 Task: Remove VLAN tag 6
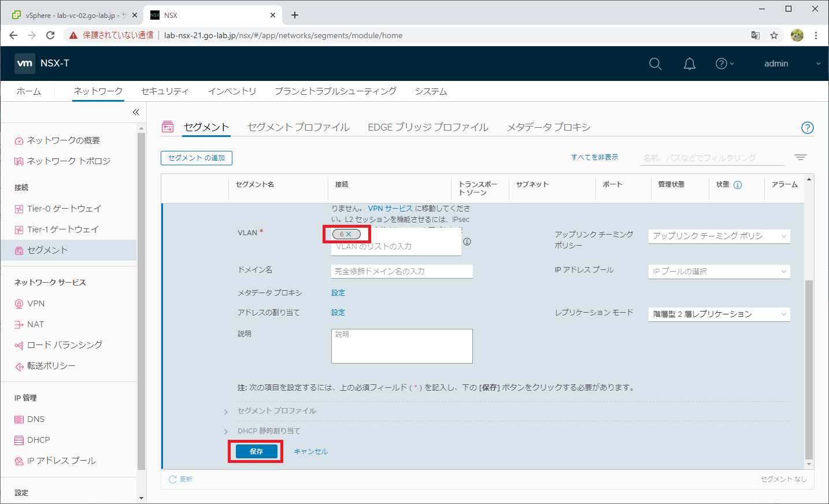click(x=349, y=234)
